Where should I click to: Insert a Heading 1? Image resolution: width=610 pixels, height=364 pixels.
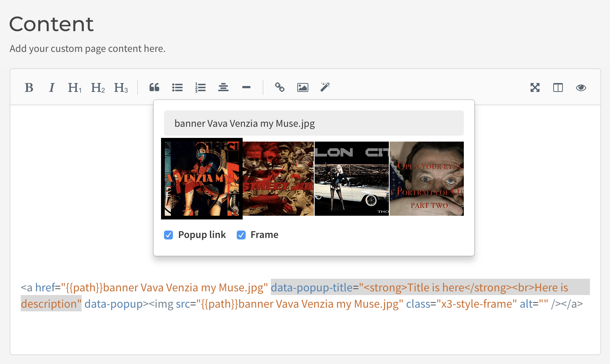[x=75, y=87]
